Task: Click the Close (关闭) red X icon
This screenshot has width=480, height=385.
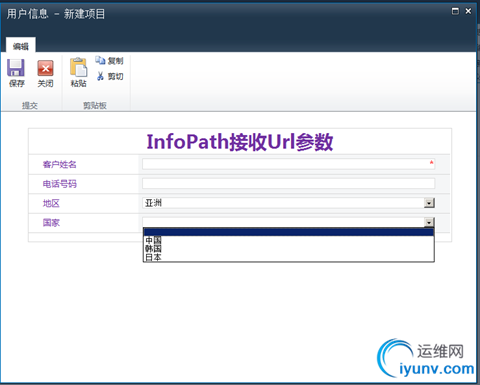Action: pyautogui.click(x=45, y=68)
